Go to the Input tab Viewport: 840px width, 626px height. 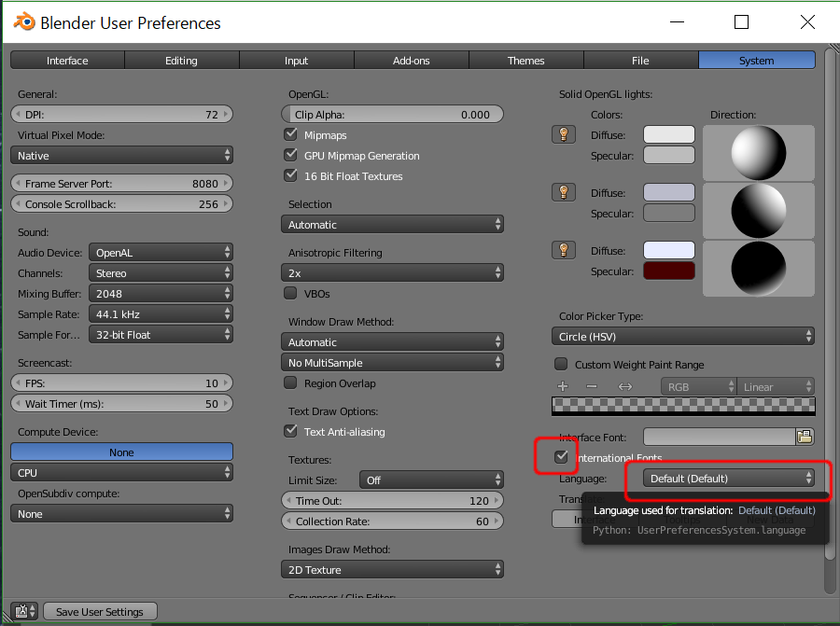pyautogui.click(x=296, y=61)
